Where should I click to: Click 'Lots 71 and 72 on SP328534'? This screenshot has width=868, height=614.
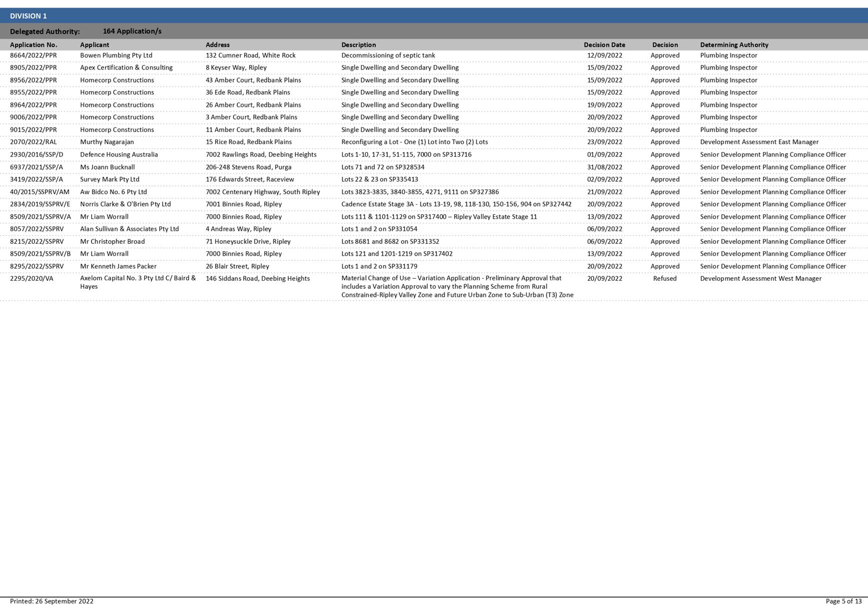[x=383, y=167]
